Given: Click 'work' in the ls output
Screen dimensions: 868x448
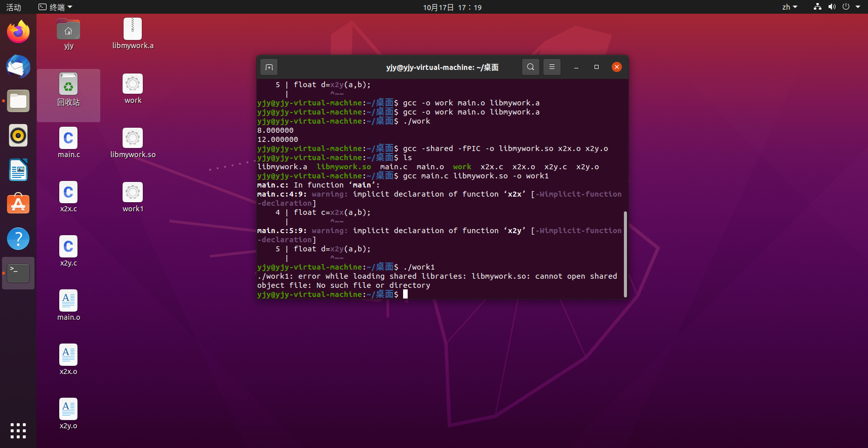Looking at the screenshot, I should click(462, 167).
